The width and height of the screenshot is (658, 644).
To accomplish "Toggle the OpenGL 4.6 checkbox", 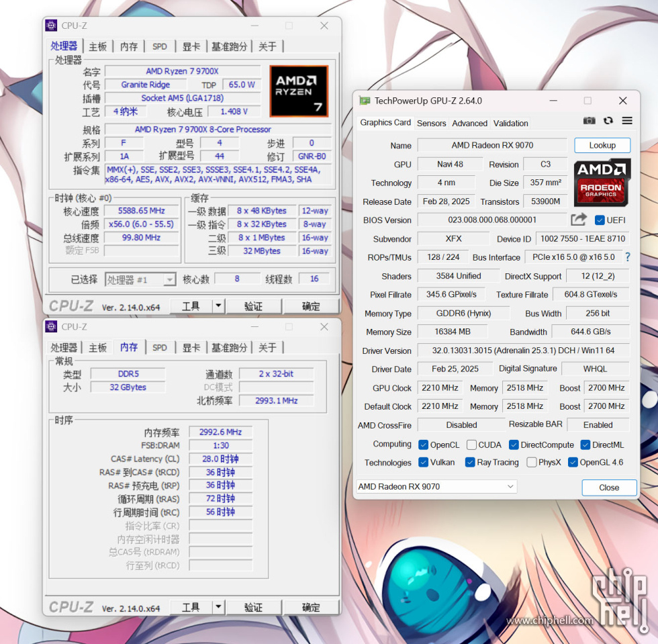I will click(573, 462).
